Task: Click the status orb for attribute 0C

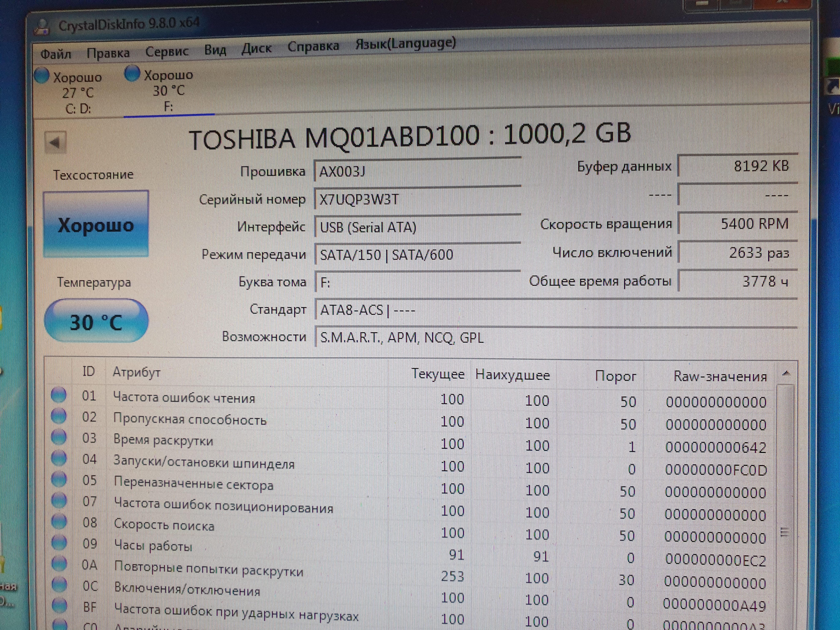Action: pyautogui.click(x=59, y=585)
